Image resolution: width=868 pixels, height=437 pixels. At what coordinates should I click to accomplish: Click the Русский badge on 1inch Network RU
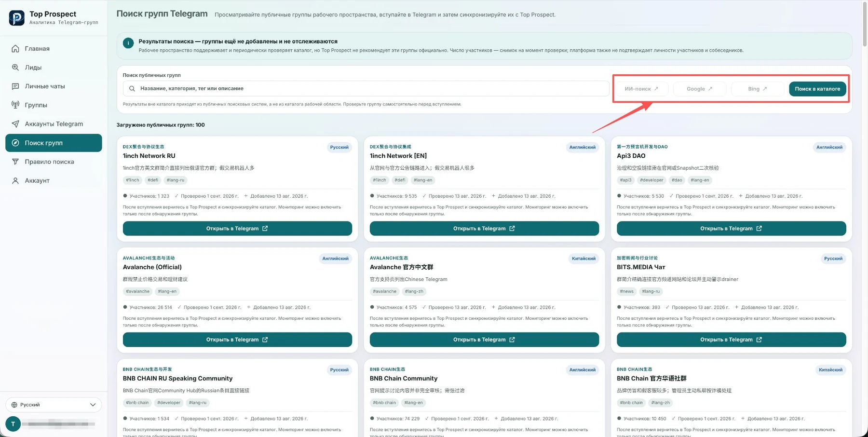tap(339, 148)
